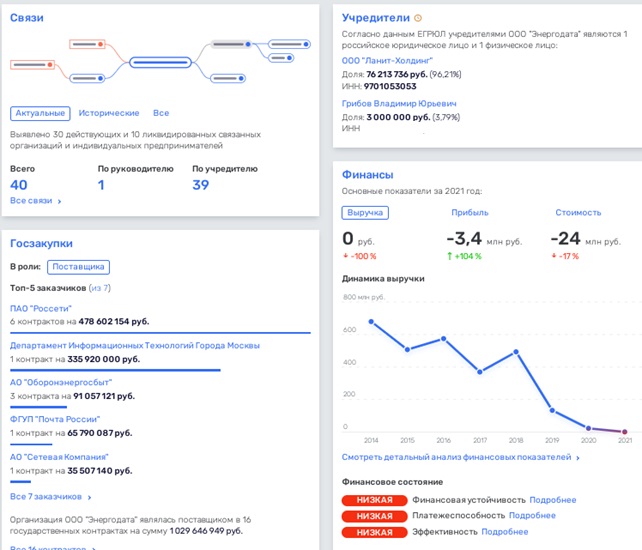Click share amount 76 213 736 руб.
Viewport: 642px width, 550px height.
coord(397,75)
